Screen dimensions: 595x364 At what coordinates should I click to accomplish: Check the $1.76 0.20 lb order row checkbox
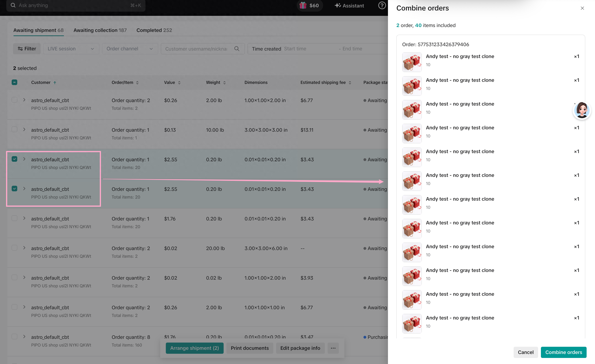pos(14,218)
